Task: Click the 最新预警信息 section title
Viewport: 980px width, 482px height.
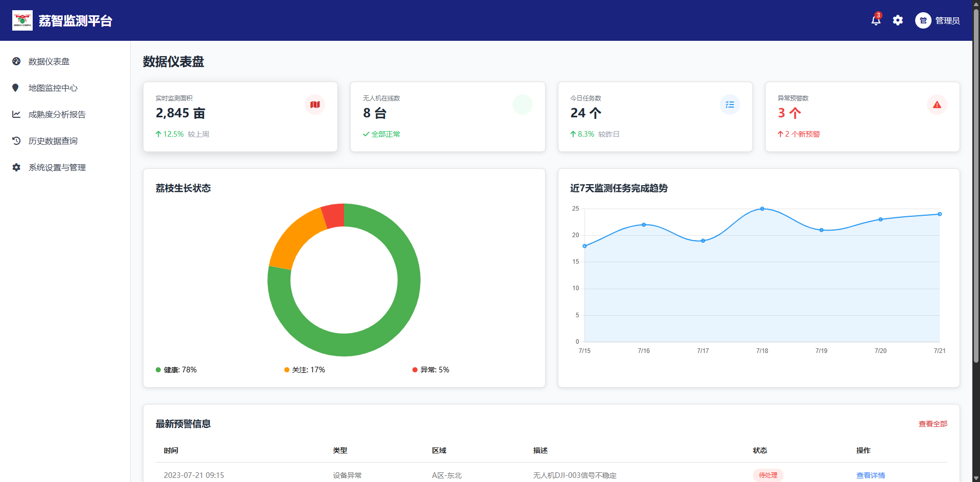Action: [x=183, y=424]
